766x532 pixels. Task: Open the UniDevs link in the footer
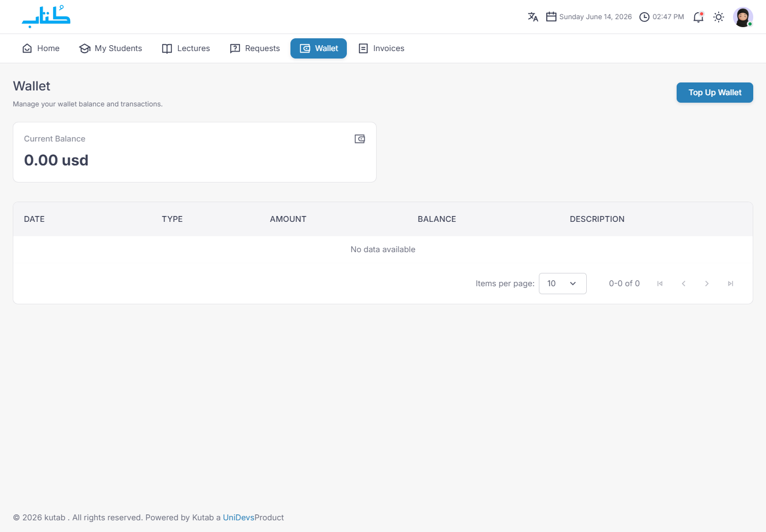tap(238, 518)
